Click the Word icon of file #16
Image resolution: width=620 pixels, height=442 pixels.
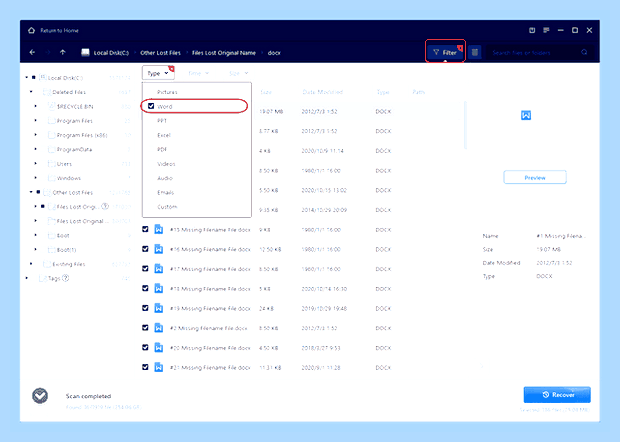click(x=159, y=249)
